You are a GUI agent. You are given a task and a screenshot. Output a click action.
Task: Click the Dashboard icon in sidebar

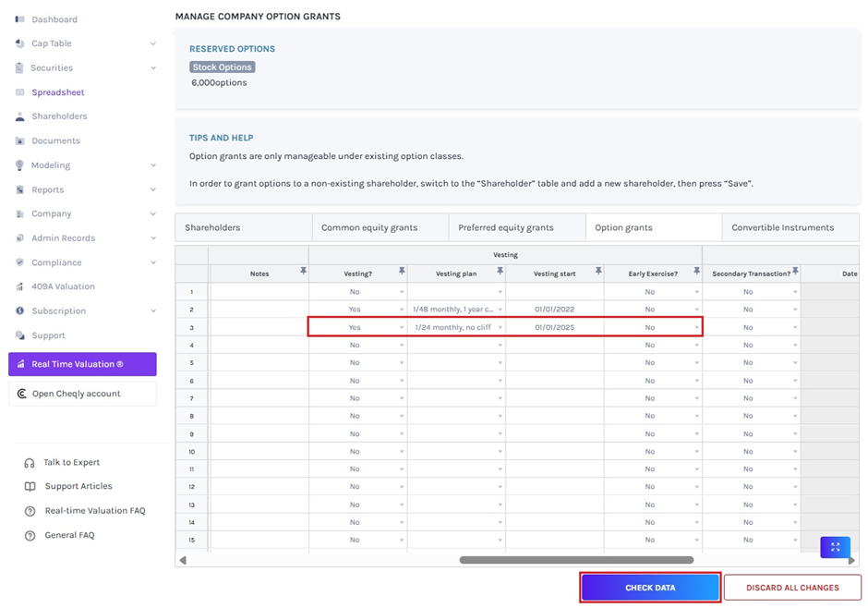pos(20,19)
